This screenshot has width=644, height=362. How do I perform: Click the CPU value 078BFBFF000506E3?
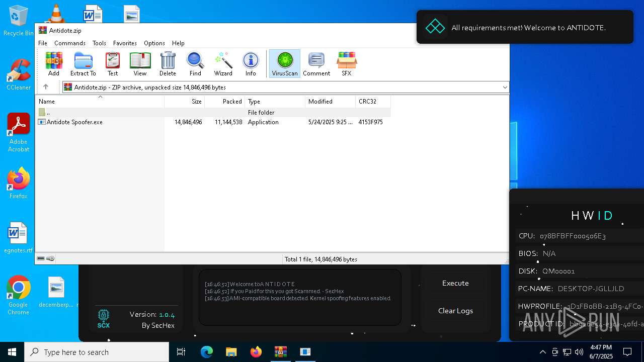point(573,236)
